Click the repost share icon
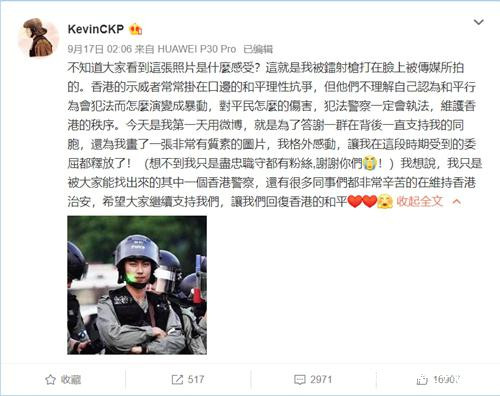 [x=177, y=379]
